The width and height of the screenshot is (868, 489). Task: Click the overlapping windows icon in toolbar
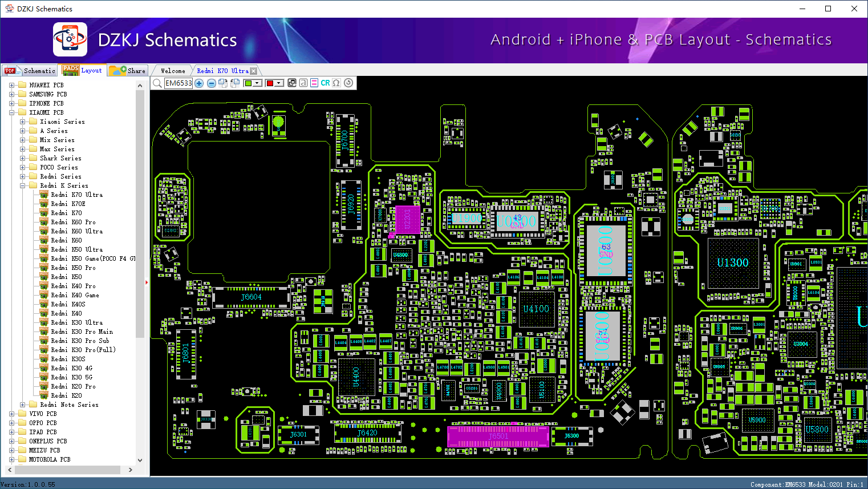click(x=292, y=83)
